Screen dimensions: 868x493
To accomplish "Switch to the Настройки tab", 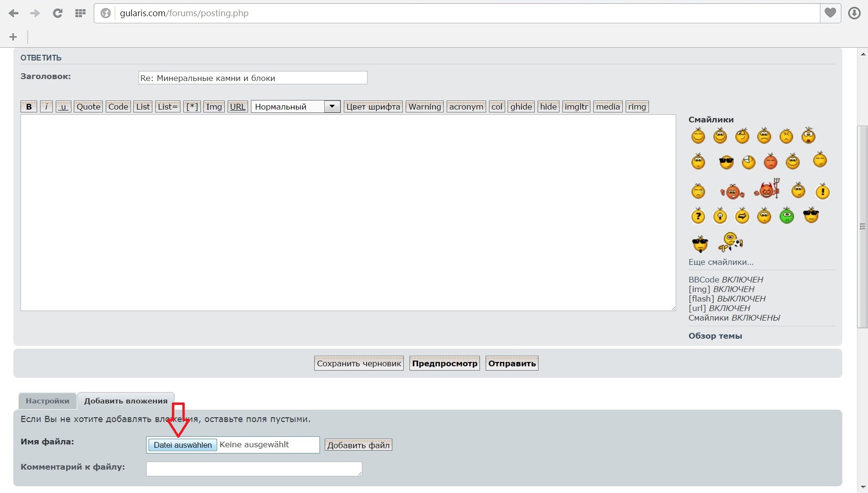I will (x=48, y=401).
